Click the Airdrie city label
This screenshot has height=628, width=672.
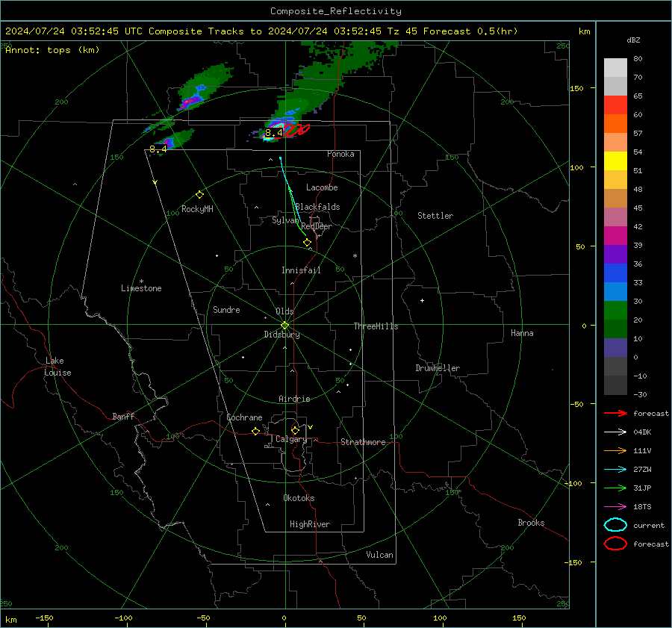(294, 399)
